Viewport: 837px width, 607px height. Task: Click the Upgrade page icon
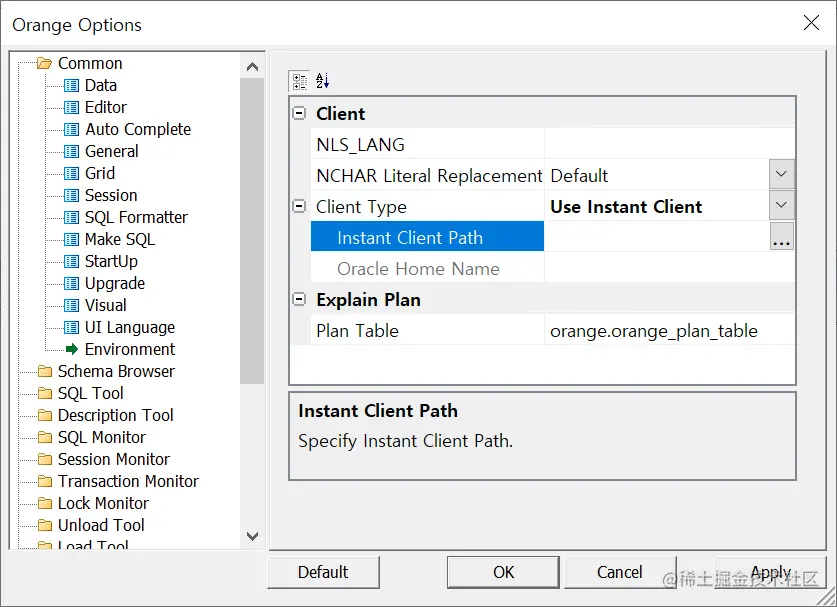(x=72, y=283)
